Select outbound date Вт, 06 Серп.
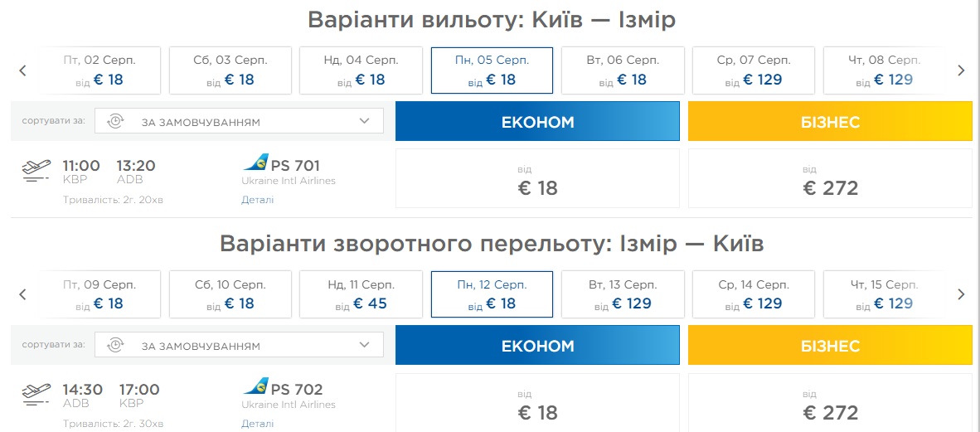980x432 pixels. (623, 70)
